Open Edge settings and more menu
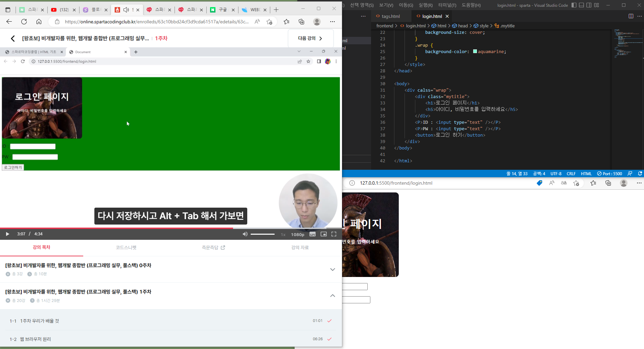Viewport: 644px width, 349px height. (332, 22)
